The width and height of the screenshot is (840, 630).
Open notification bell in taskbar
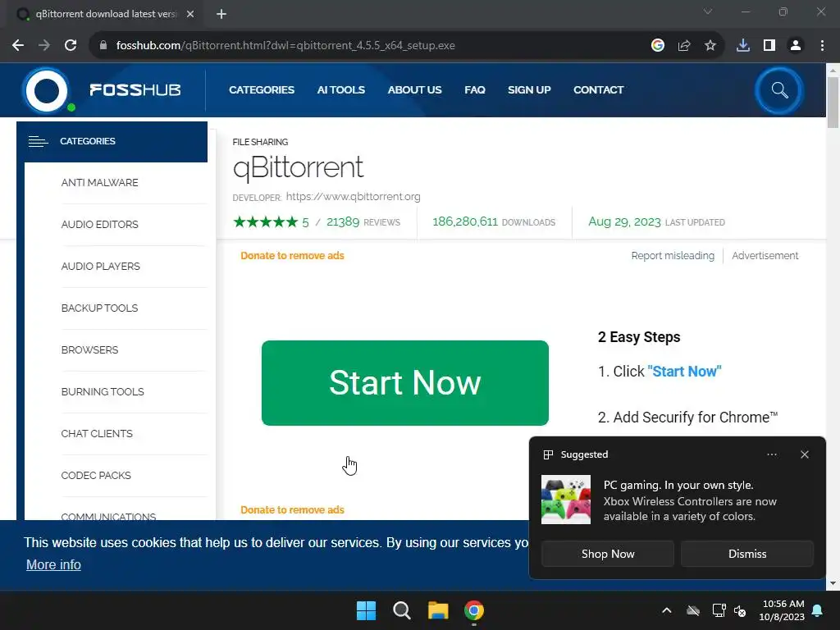point(818,610)
